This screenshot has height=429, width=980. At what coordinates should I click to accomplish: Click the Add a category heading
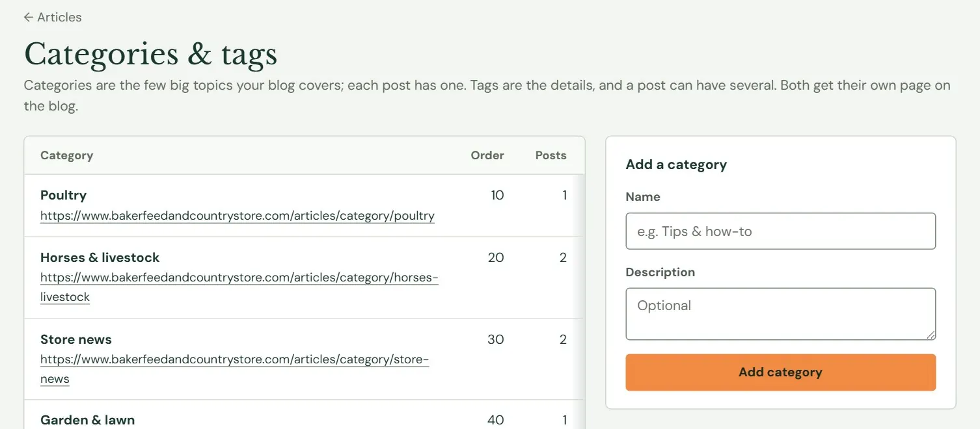(676, 164)
